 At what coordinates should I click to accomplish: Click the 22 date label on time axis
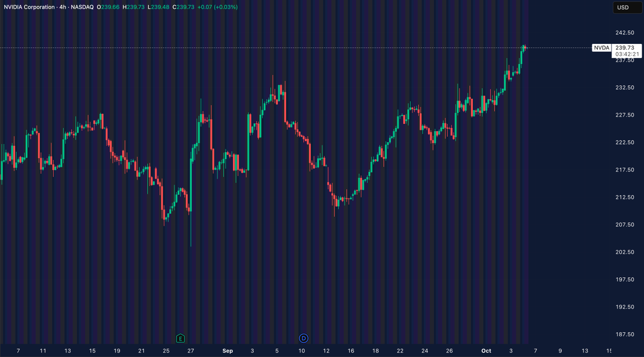pyautogui.click(x=400, y=351)
